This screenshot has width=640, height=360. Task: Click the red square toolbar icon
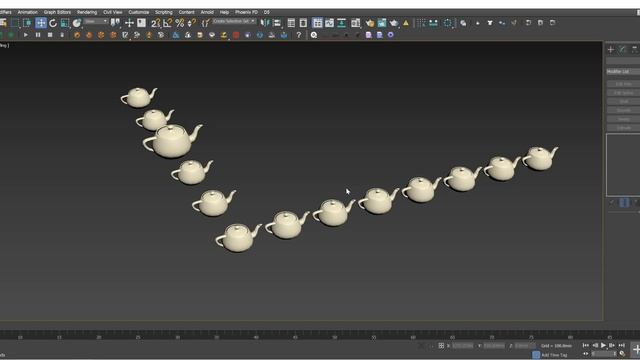click(x=236, y=35)
